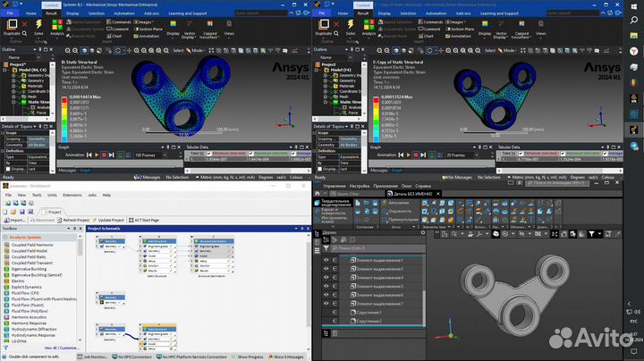Open Mode dropdown in Systems B,C viewport toolbar
The image size is (644, 361).
coord(196,50)
